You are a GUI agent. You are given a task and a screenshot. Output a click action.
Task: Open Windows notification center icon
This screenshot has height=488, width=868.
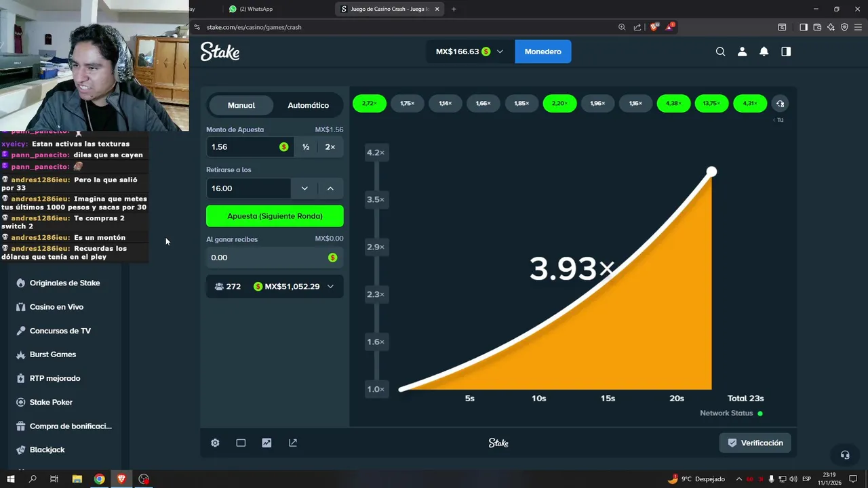(x=853, y=479)
